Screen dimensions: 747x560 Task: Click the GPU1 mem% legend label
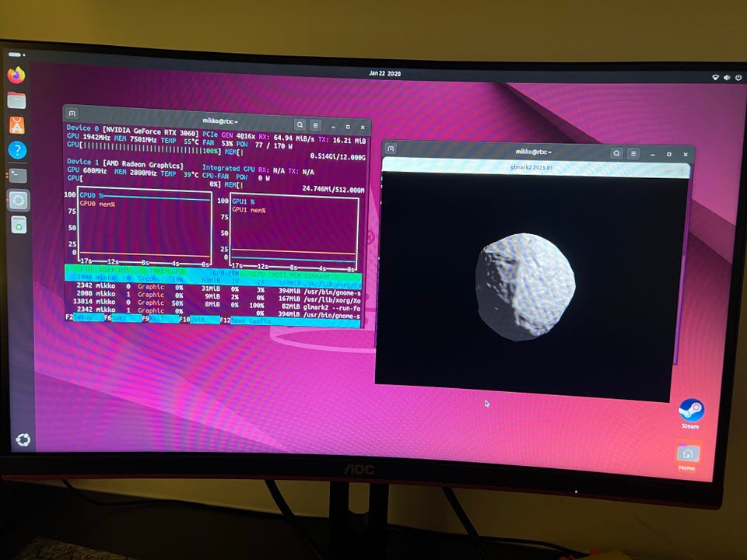coord(249,209)
